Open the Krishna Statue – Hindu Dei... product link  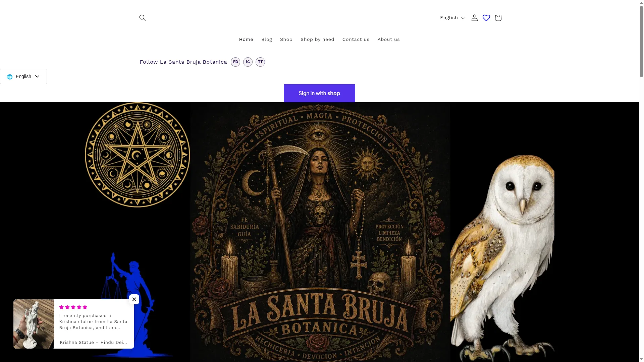(93, 342)
